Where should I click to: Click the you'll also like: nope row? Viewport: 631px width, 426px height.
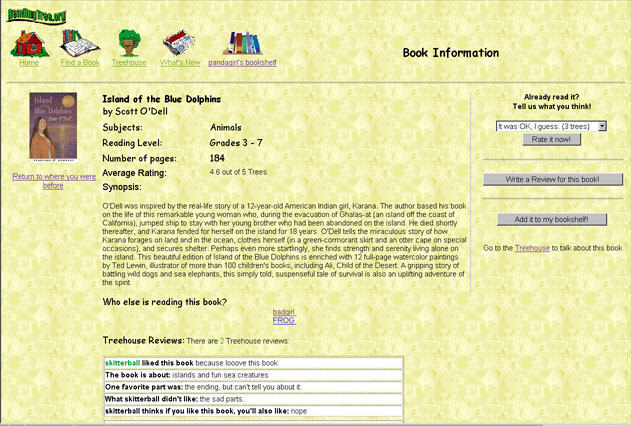point(254,411)
